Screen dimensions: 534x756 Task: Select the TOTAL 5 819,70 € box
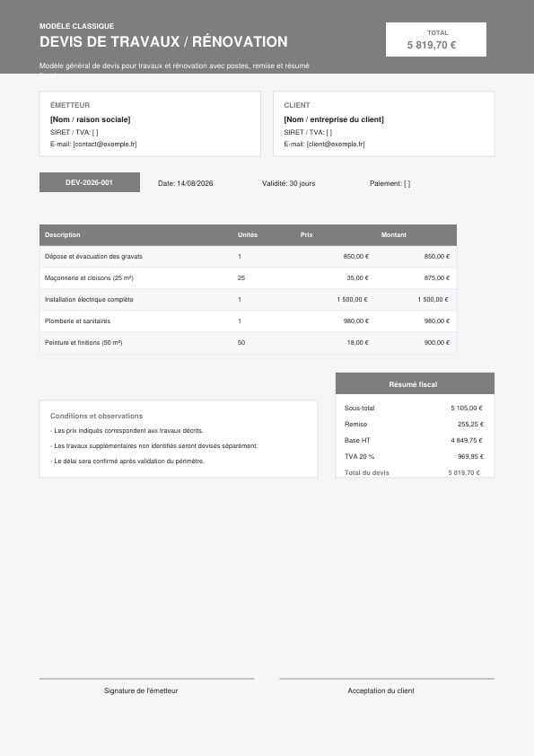point(435,40)
